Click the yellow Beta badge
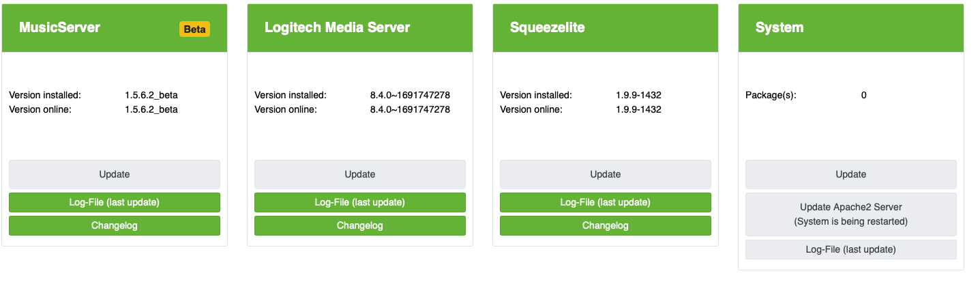 194,29
